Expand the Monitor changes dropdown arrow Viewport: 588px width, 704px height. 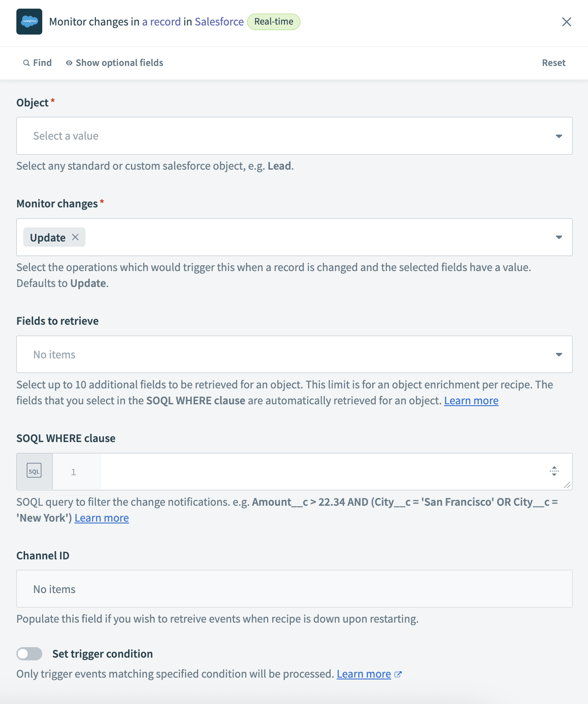558,237
